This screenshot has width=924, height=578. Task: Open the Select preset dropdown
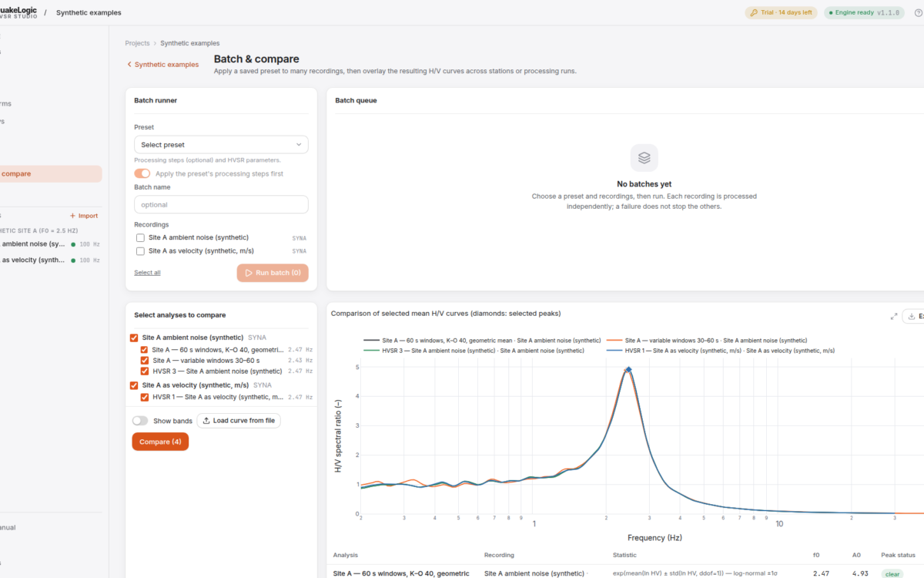tap(221, 144)
